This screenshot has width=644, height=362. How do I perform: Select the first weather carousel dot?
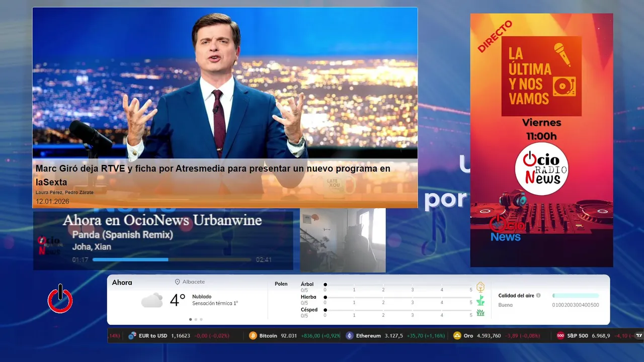click(x=190, y=319)
